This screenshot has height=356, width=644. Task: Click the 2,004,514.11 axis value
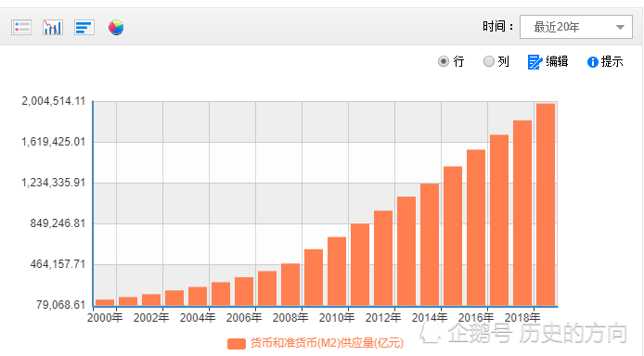(54, 101)
